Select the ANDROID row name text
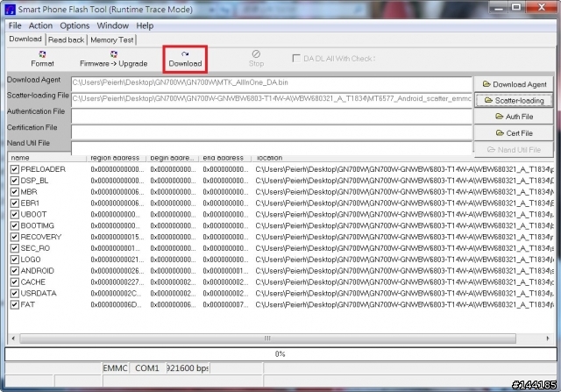 (37, 271)
